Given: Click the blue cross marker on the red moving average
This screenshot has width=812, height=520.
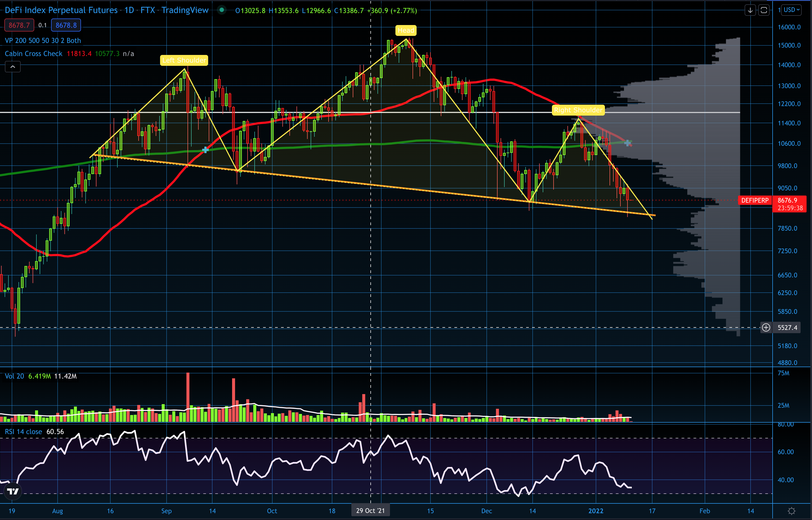Looking at the screenshot, I should coord(205,150).
